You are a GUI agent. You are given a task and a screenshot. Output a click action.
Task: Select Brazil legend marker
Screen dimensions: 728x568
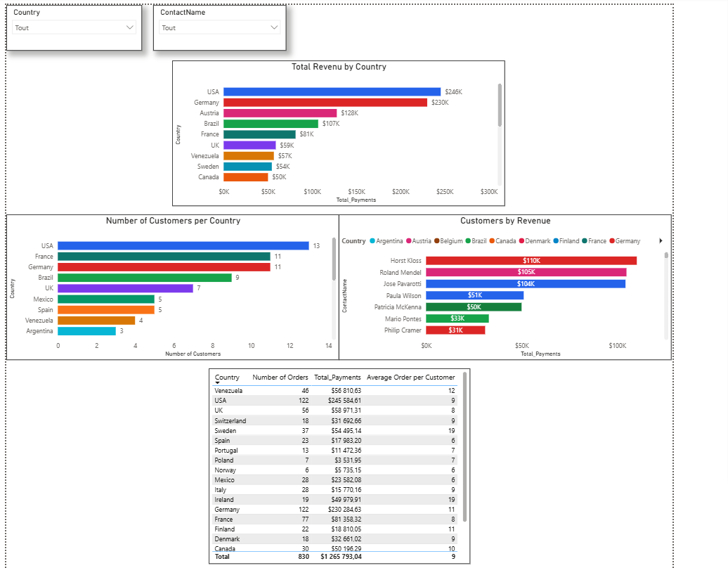pos(469,240)
